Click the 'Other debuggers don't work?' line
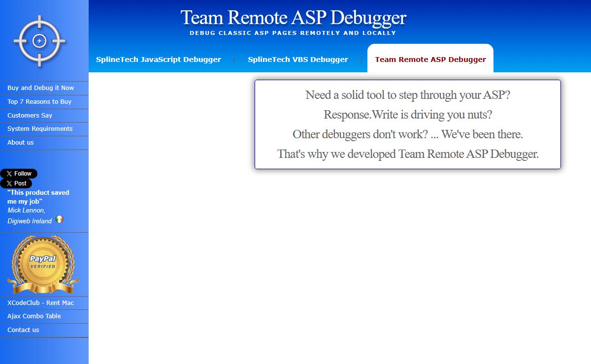591x364 pixels. [x=408, y=134]
